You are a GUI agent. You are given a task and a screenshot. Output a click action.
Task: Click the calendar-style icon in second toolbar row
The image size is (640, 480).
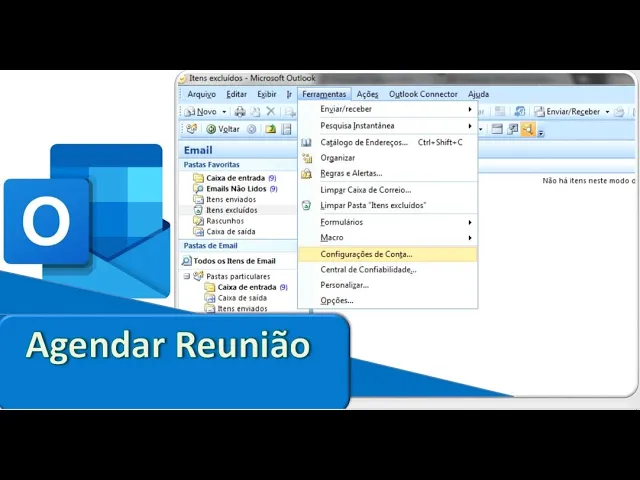[497, 129]
